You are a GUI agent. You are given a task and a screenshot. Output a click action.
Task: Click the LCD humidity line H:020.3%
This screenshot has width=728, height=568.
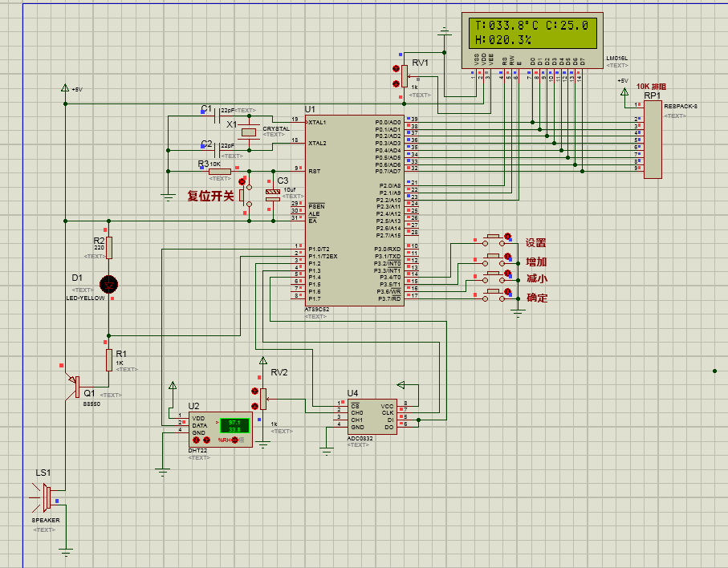pyautogui.click(x=503, y=40)
